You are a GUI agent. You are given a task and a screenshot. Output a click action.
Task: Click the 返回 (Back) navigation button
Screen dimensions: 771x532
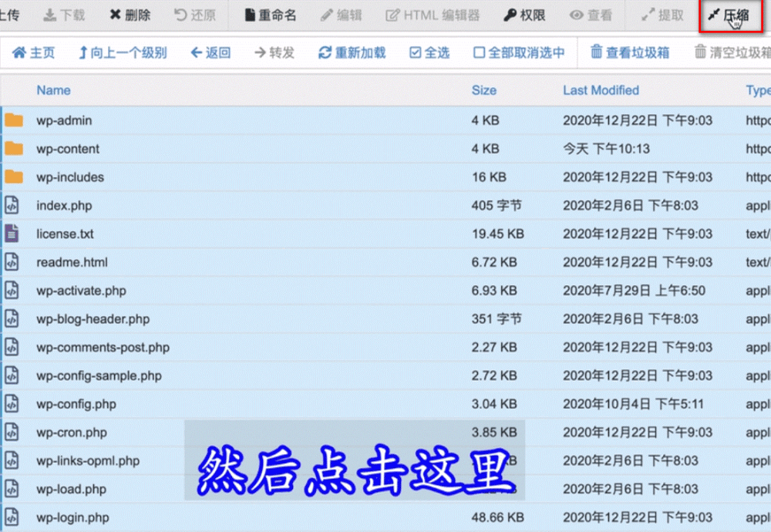point(210,52)
